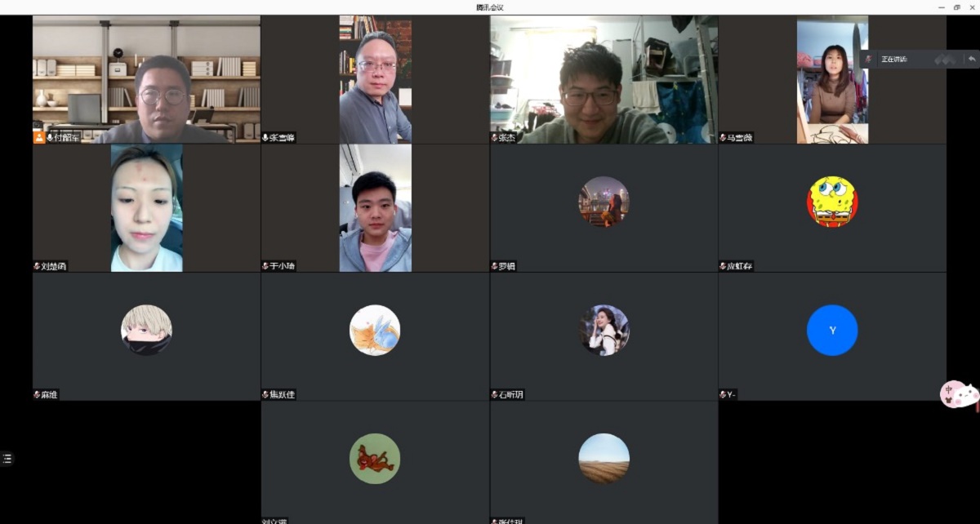Click the muted mic icon beside 于小瑜
This screenshot has height=524, width=980.
[265, 266]
